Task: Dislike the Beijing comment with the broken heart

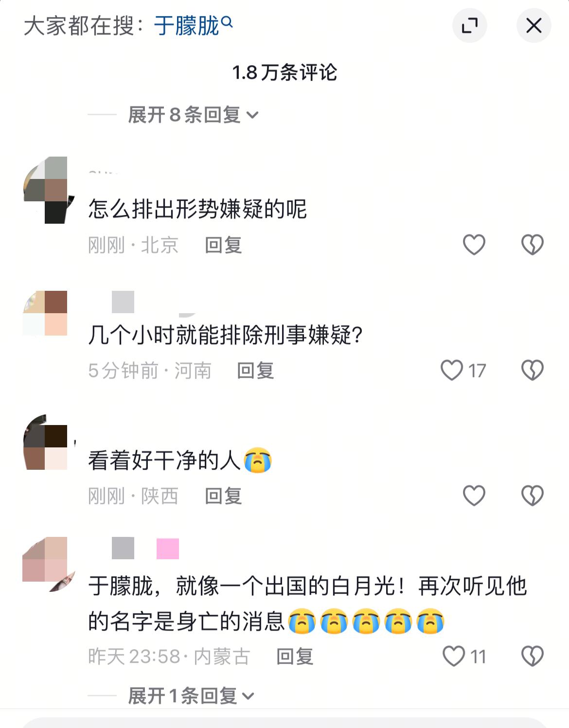Action: point(532,244)
